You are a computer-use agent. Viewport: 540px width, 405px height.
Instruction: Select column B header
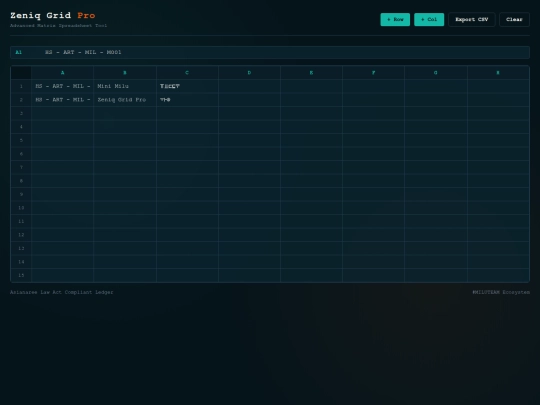click(x=125, y=73)
